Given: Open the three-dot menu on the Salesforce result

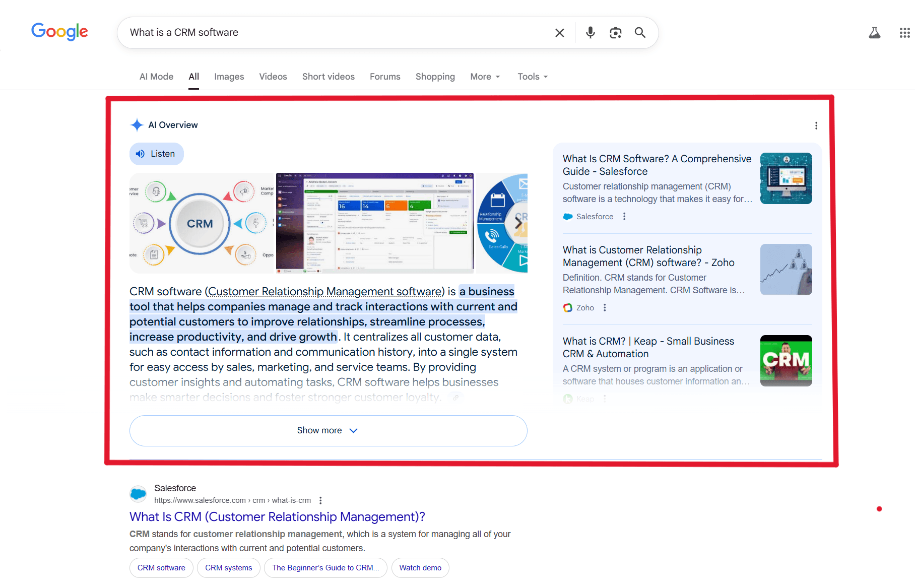Looking at the screenshot, I should 320,500.
